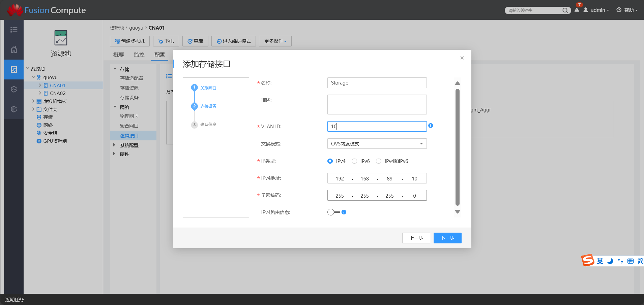
Task: Click the Sogou moon icon
Action: [x=610, y=261]
